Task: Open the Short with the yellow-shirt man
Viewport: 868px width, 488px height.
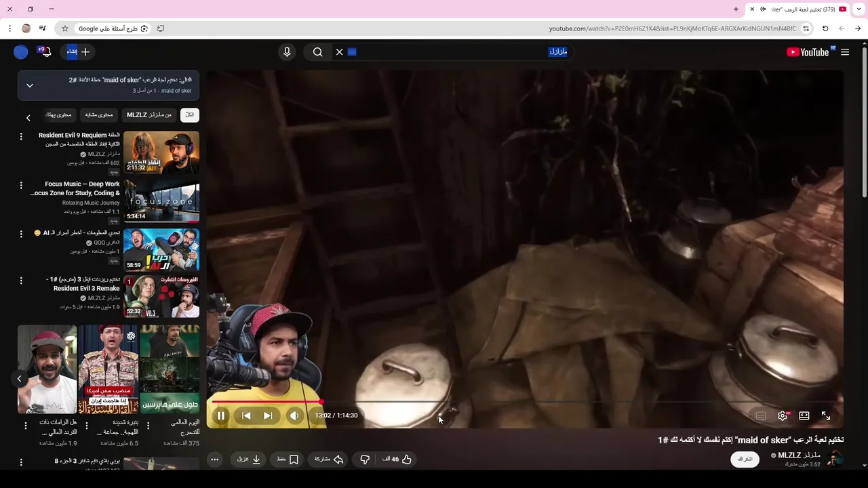Action: point(47,369)
